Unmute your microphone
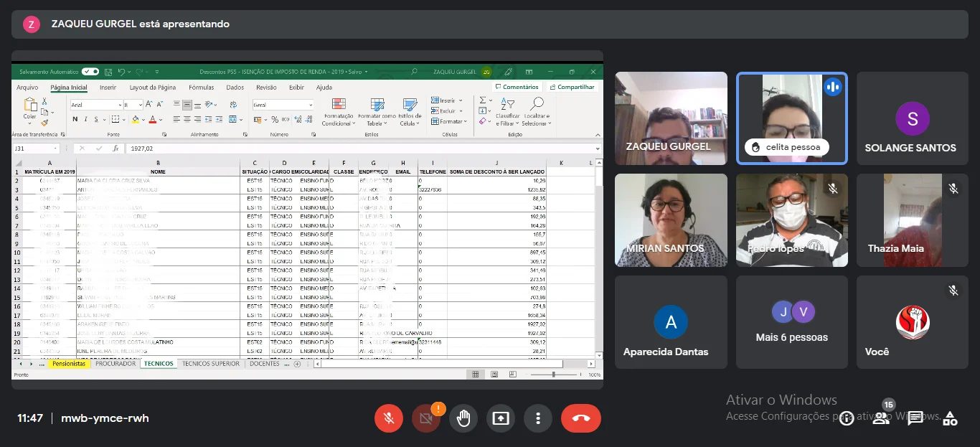This screenshot has width=980, height=447. 389,418
